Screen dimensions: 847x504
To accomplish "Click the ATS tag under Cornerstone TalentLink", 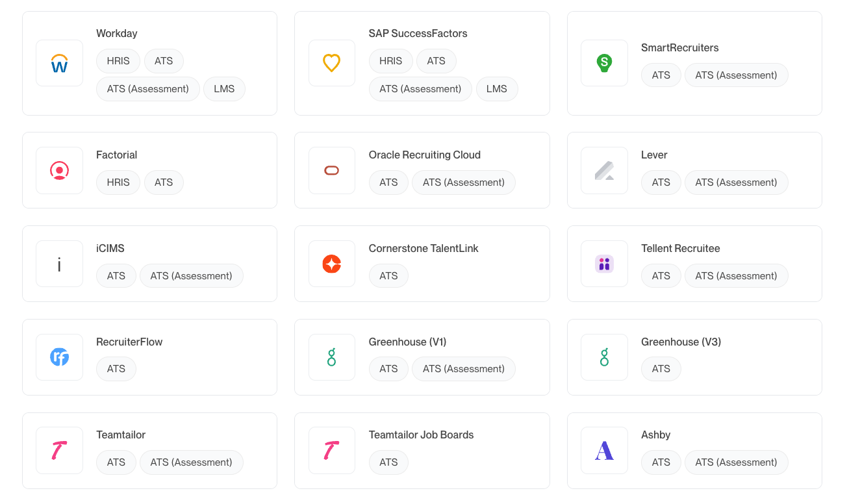I will click(x=388, y=276).
